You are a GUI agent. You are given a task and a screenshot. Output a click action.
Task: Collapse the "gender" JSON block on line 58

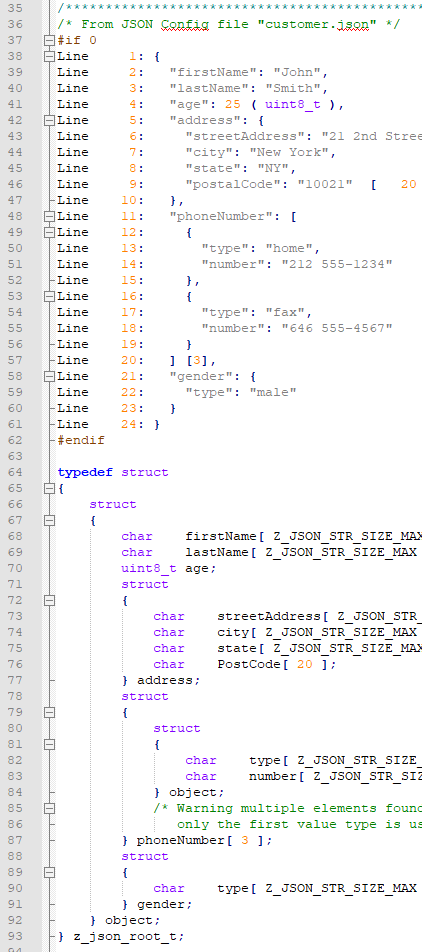49,376
